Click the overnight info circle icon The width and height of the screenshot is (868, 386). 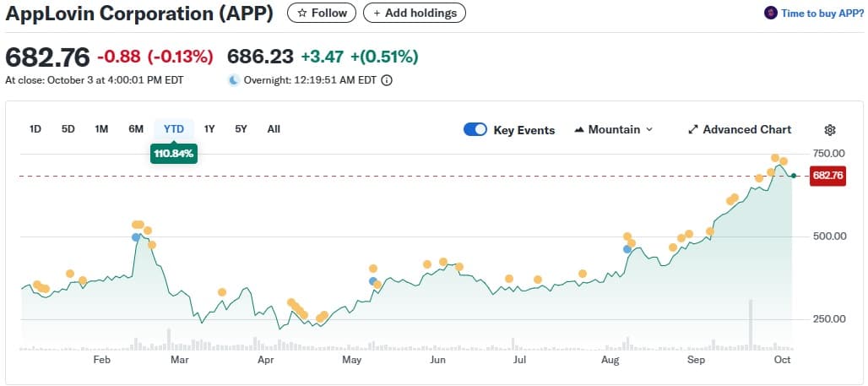click(388, 80)
